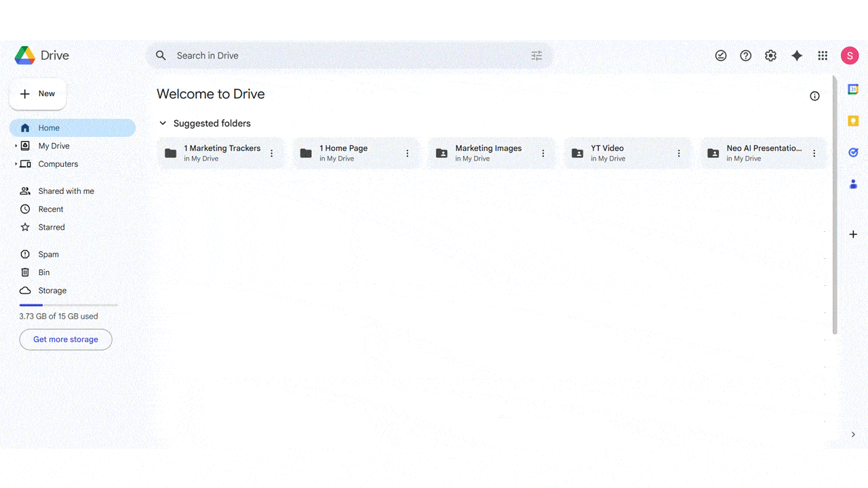Open the Neo AI Presentation folder

(x=764, y=153)
